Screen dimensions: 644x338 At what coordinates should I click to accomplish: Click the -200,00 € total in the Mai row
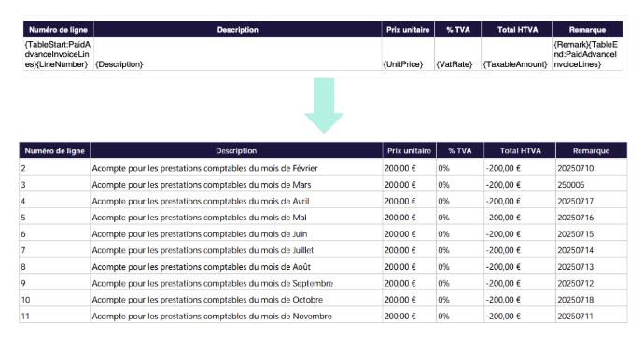(503, 218)
